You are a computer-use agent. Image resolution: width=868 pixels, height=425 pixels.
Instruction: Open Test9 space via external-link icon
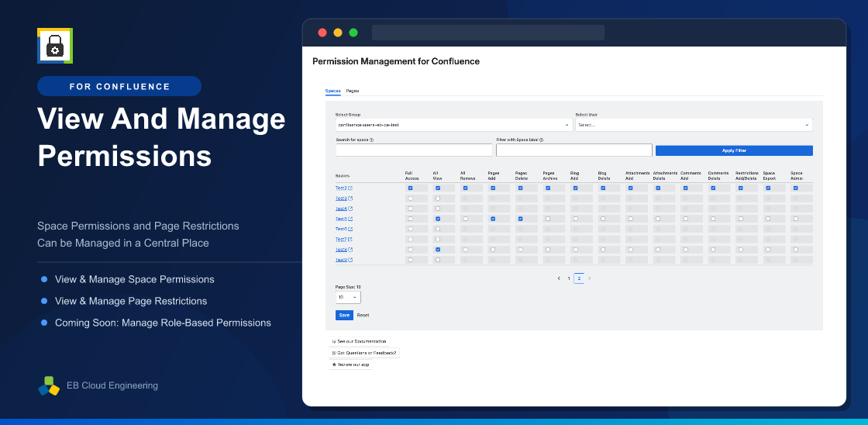(x=350, y=260)
